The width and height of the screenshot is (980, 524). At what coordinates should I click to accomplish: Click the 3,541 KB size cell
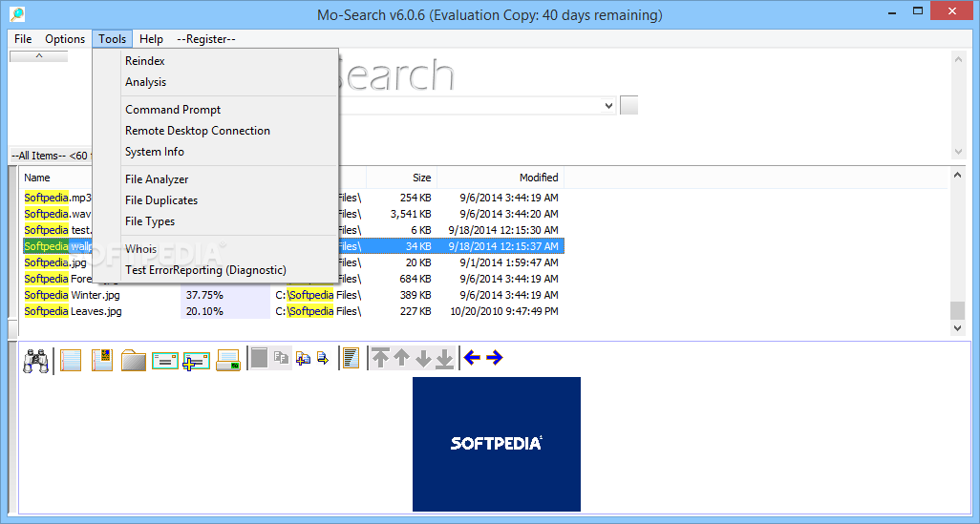[x=411, y=214]
